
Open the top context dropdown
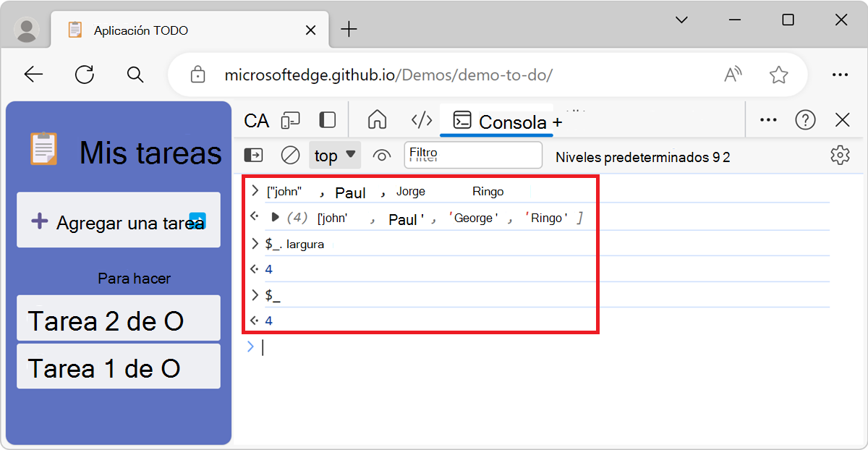click(x=335, y=155)
